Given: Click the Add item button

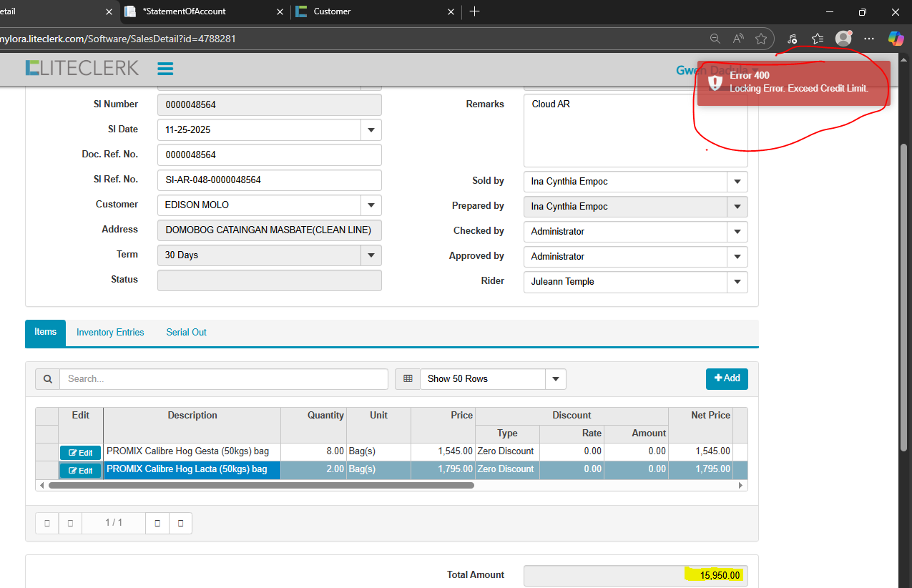Looking at the screenshot, I should pos(726,378).
